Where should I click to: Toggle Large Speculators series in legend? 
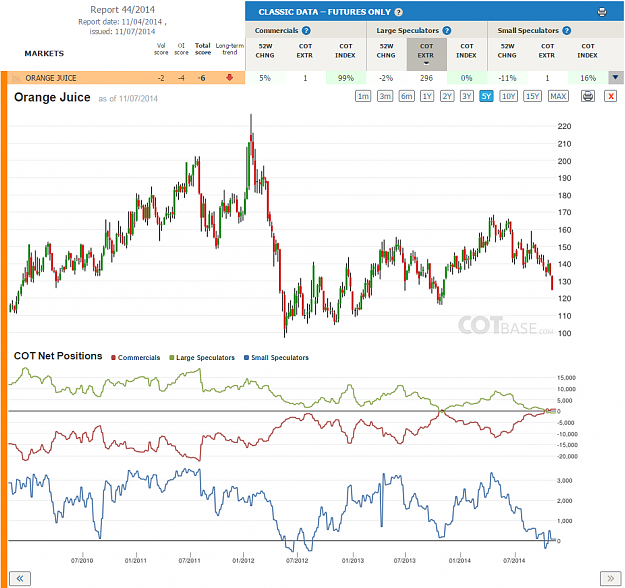[x=202, y=358]
